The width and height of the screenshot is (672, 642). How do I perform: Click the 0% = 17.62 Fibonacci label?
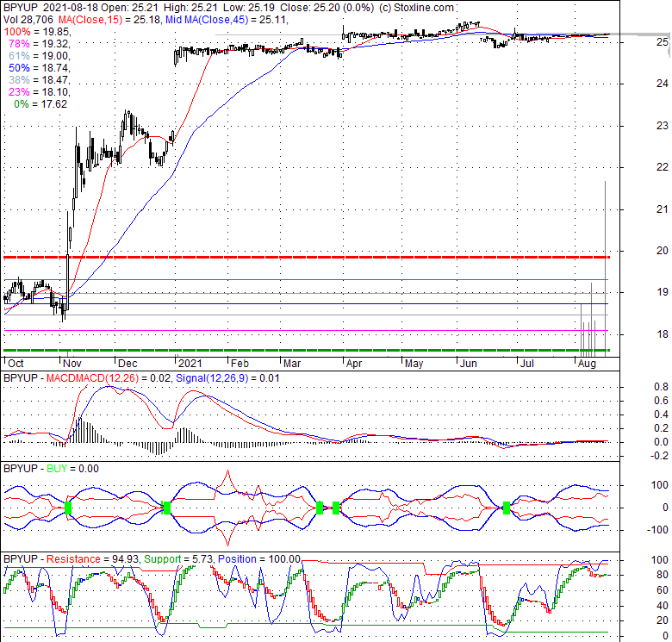[40, 104]
